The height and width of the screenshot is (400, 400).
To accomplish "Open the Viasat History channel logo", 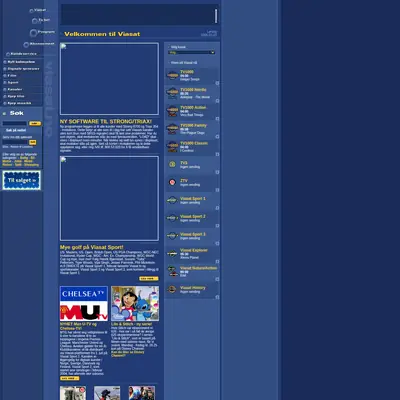I will point(172,289).
